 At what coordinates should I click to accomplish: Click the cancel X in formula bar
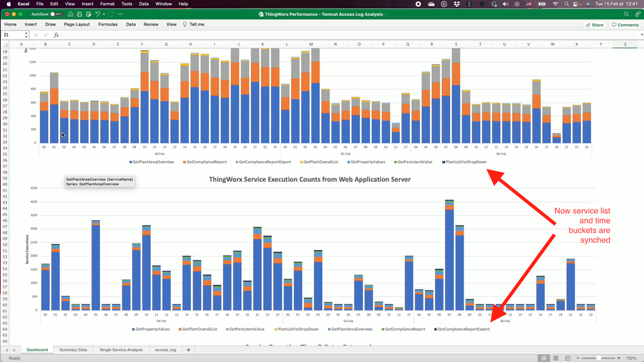[35, 35]
